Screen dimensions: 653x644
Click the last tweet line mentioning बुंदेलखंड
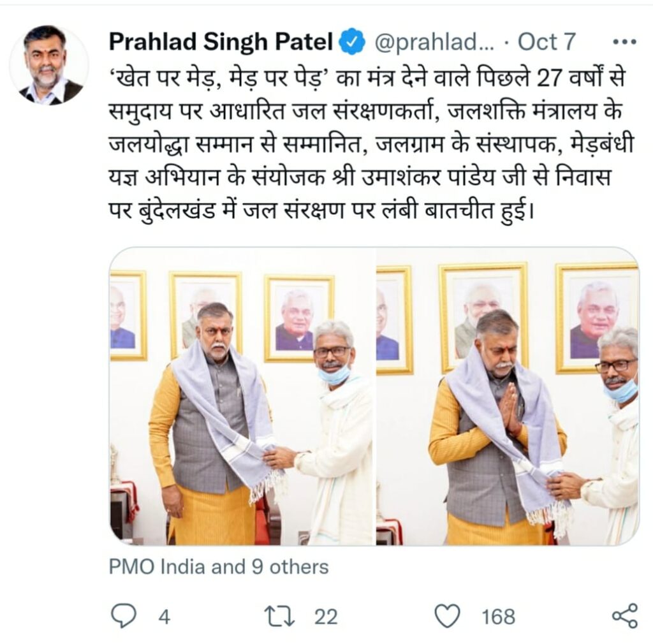point(321,212)
